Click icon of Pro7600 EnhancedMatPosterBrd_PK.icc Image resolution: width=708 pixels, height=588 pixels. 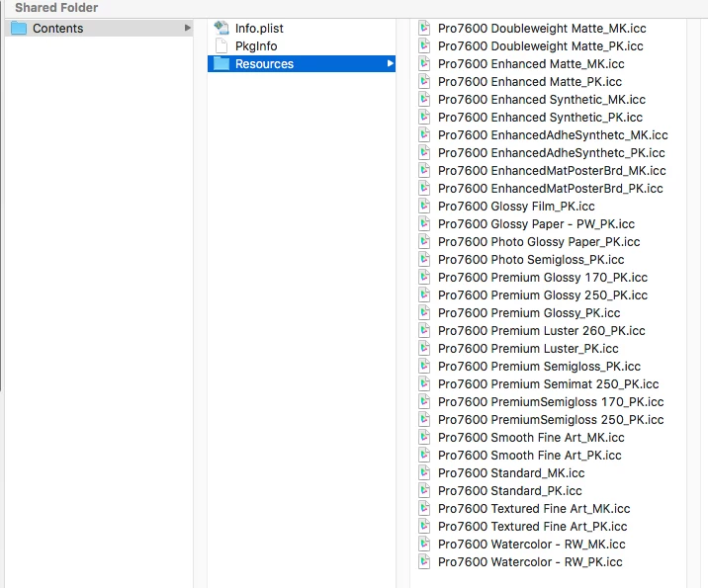tap(424, 188)
